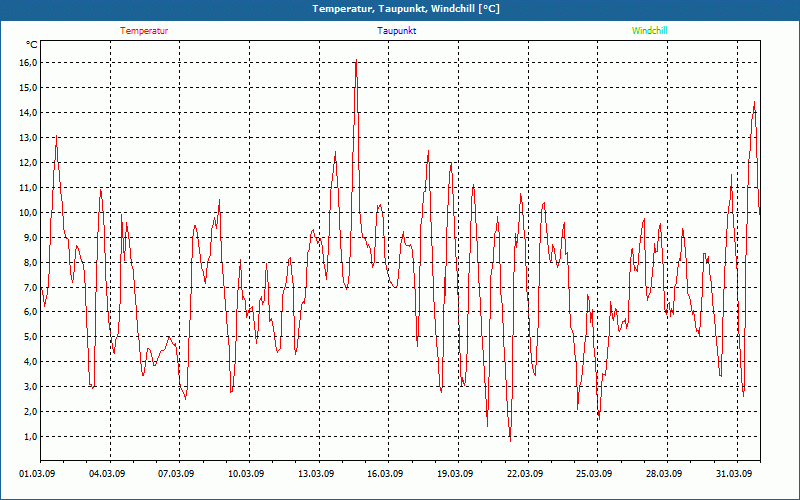800x500 pixels.
Task: Click the 15,0 value on the y-axis
Action: 29,87
